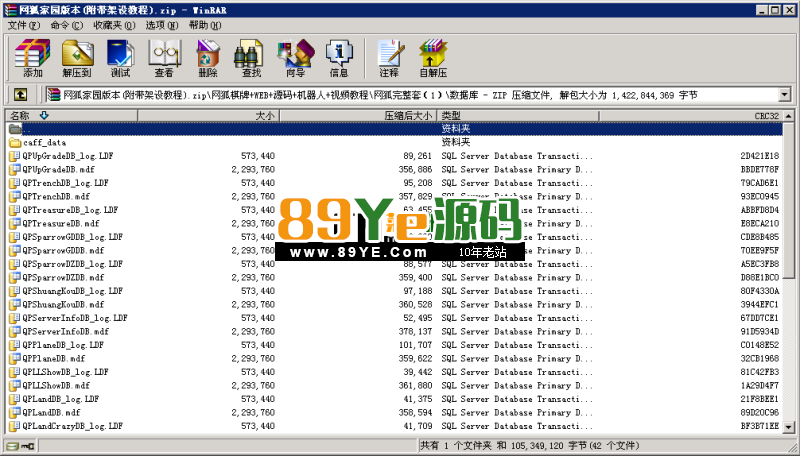The width and height of the screenshot is (800, 456).
Task: Select the QPSparrowDZDB_log.LDF file
Action: click(x=72, y=264)
